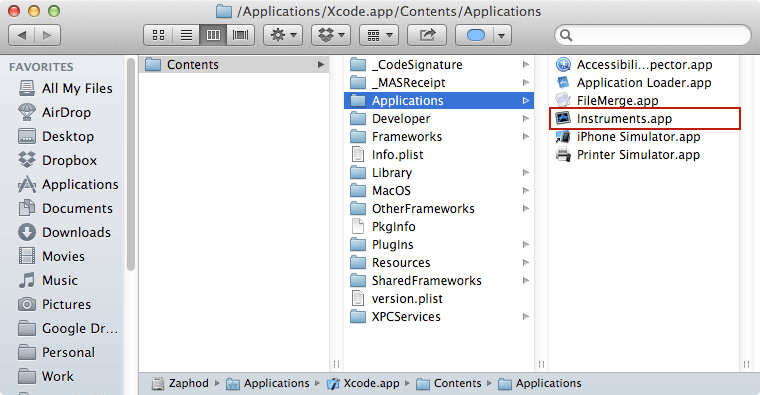Click the blue label tag button
760x395 pixels.
(475, 35)
